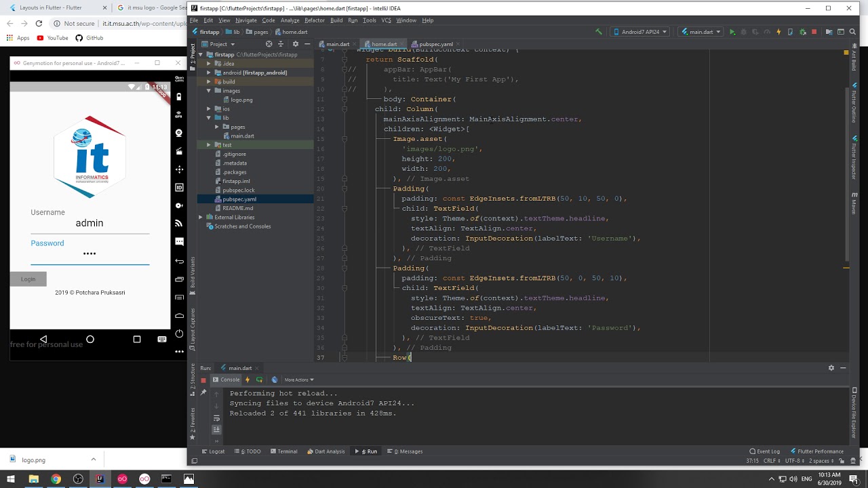
Task: Click the Flutter Hot Reload lightning icon in the top toolbar
Action: [x=778, y=32]
